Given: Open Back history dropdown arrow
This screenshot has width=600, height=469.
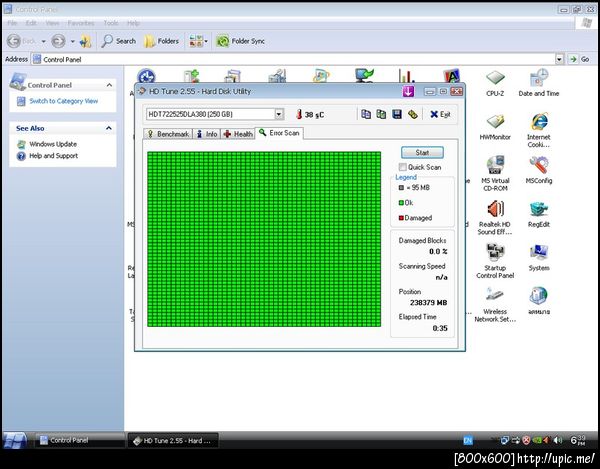Looking at the screenshot, I should pyautogui.click(x=43, y=41).
